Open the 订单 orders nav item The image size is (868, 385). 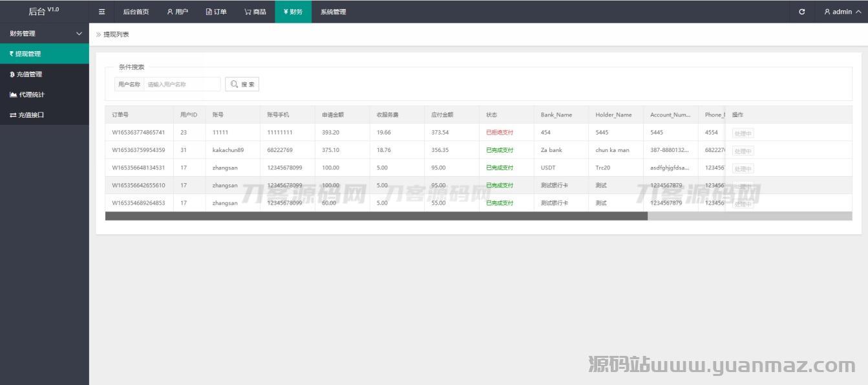coord(216,12)
